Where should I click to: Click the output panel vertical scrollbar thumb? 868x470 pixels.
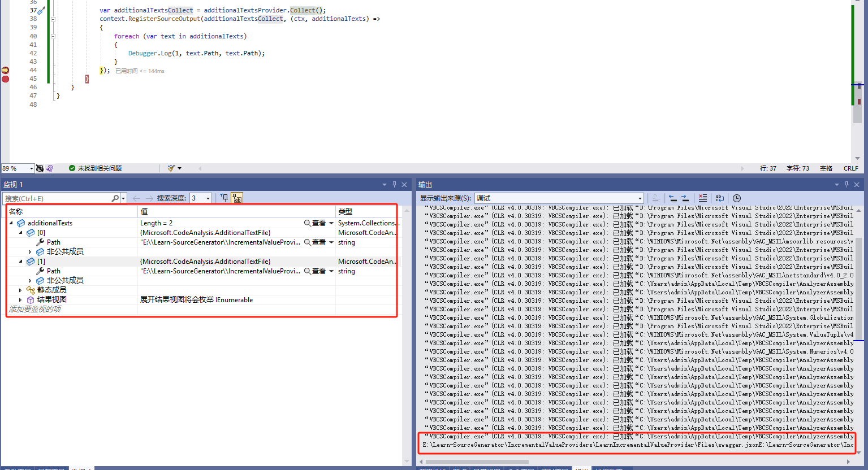tap(859, 288)
